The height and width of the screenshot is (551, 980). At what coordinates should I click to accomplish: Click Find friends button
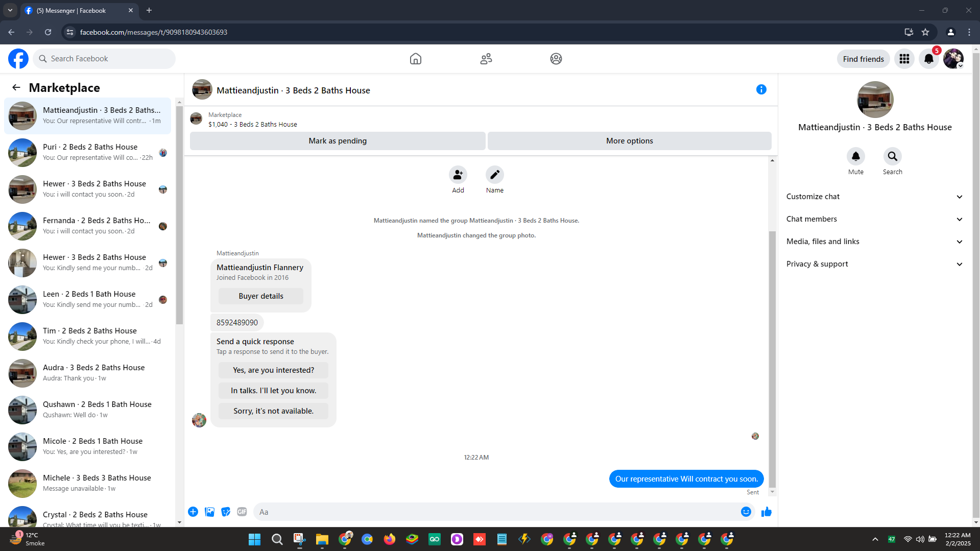click(x=863, y=59)
